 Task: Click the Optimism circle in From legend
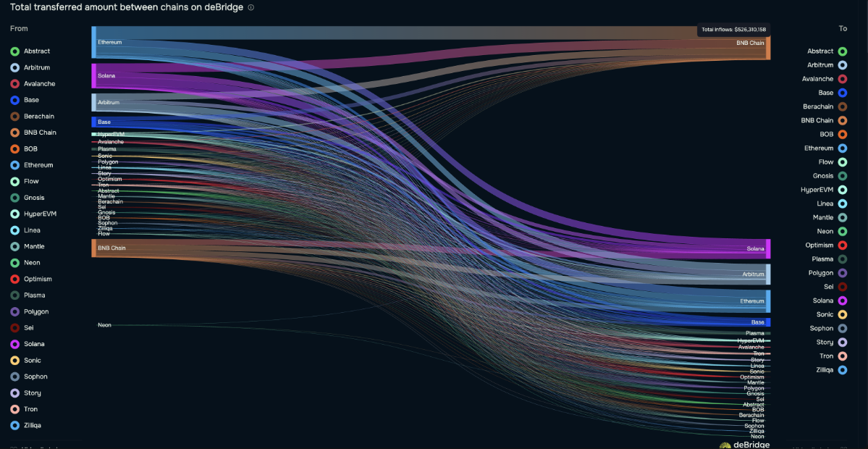pyautogui.click(x=14, y=279)
